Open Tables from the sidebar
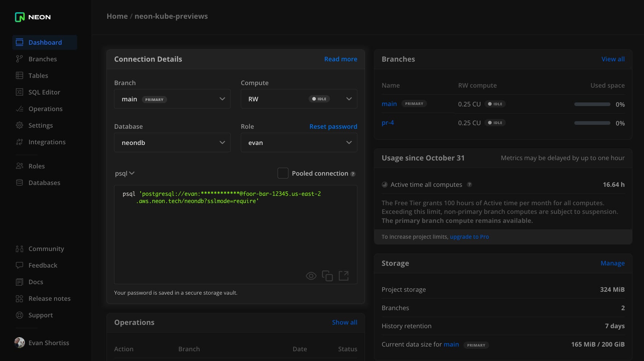This screenshot has height=361, width=644. [38, 76]
